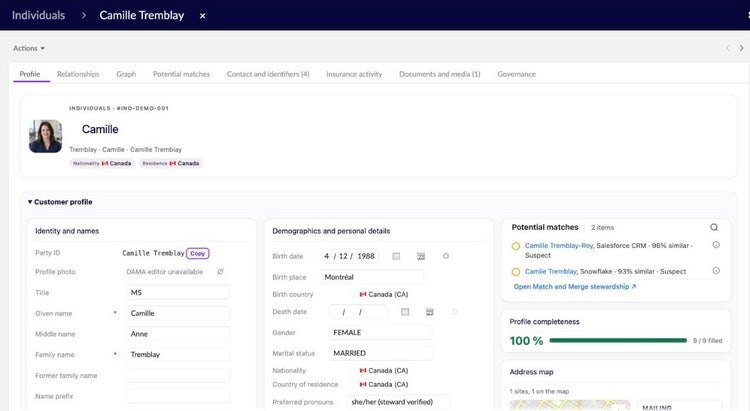Open Documents and media tab
The width and height of the screenshot is (750, 411).
pos(440,74)
